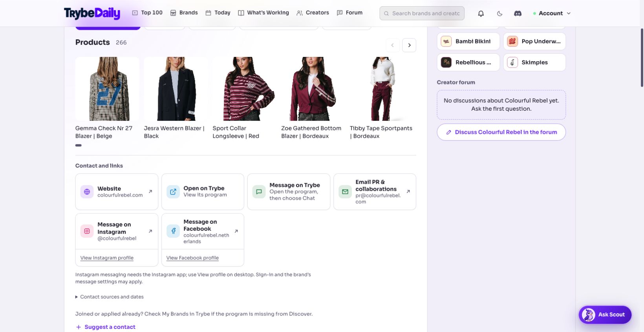Click Discuss Colourful Rebel in the forum

501,132
